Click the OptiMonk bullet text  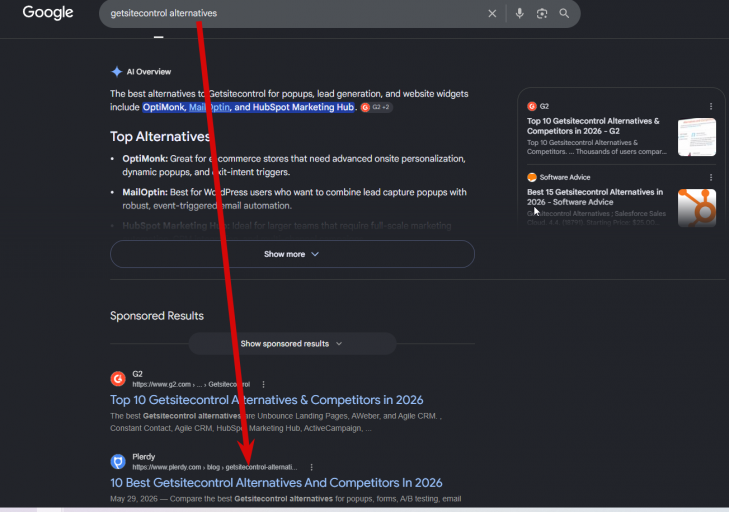(x=294, y=165)
